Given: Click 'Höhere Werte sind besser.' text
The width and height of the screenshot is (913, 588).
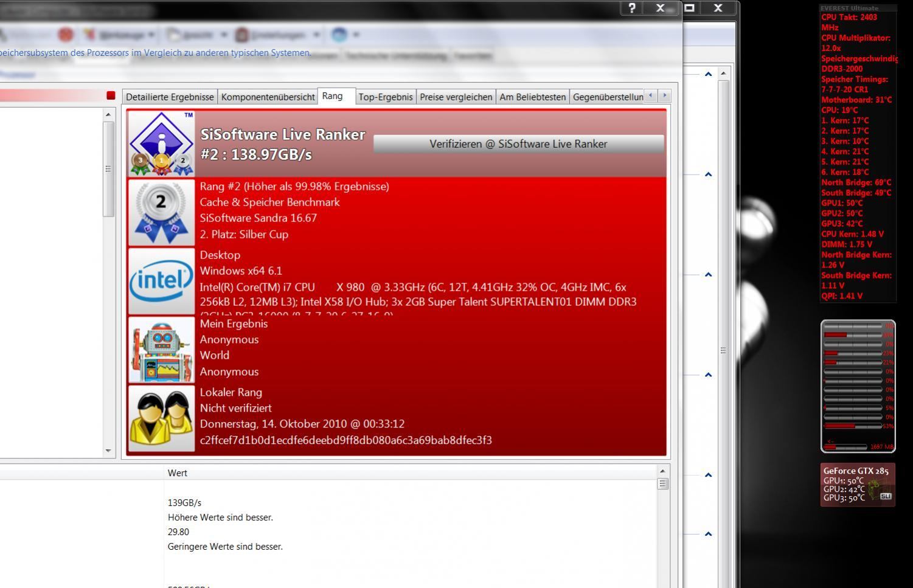Looking at the screenshot, I should click(220, 517).
